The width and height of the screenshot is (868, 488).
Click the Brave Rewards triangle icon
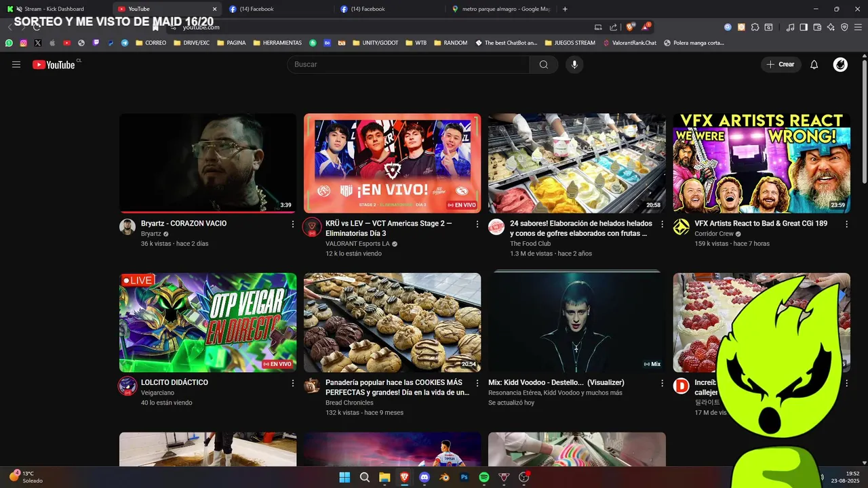tap(646, 27)
